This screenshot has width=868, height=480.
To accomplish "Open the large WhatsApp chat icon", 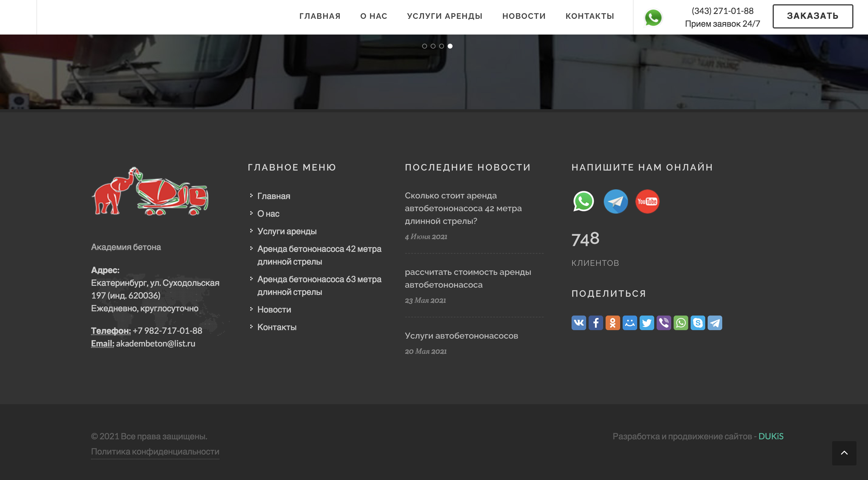I will coord(583,201).
